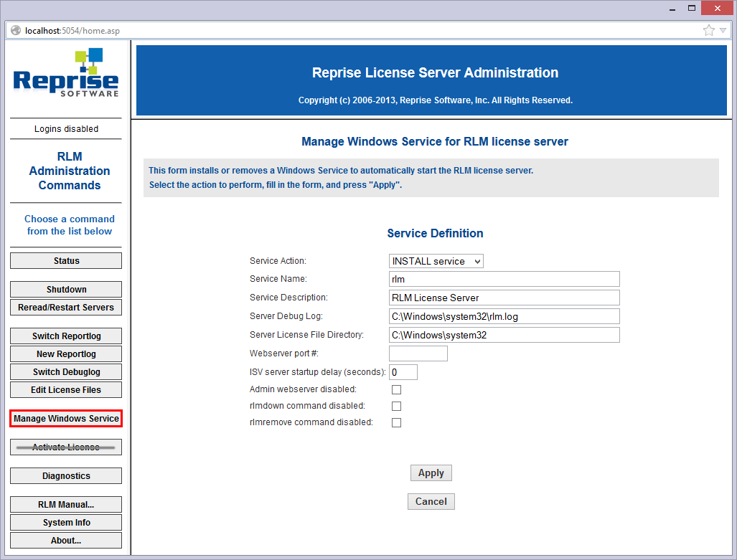Click the Service Name input field
This screenshot has height=560, width=737.
(504, 279)
